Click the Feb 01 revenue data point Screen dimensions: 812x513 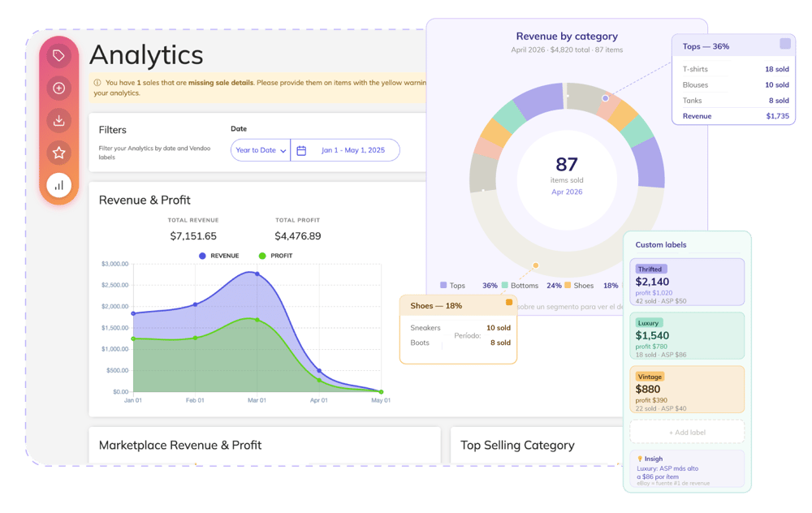pyautogui.click(x=195, y=304)
